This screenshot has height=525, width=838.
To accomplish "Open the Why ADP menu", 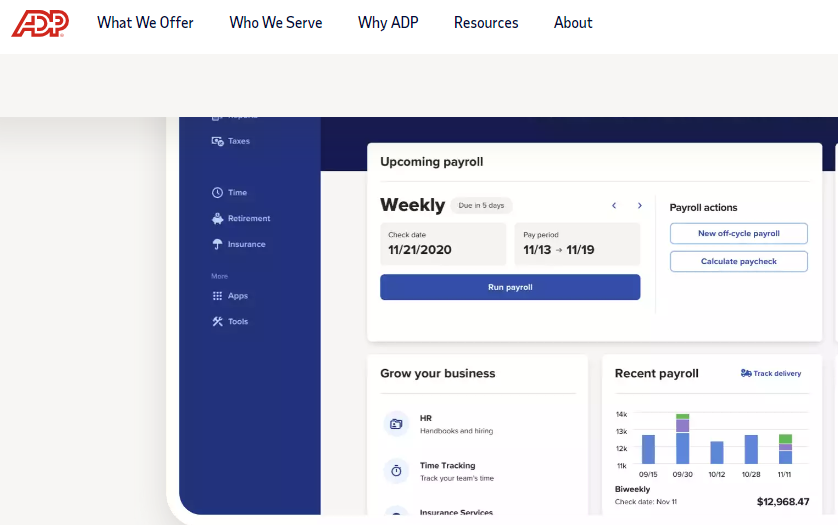I will click(x=388, y=23).
